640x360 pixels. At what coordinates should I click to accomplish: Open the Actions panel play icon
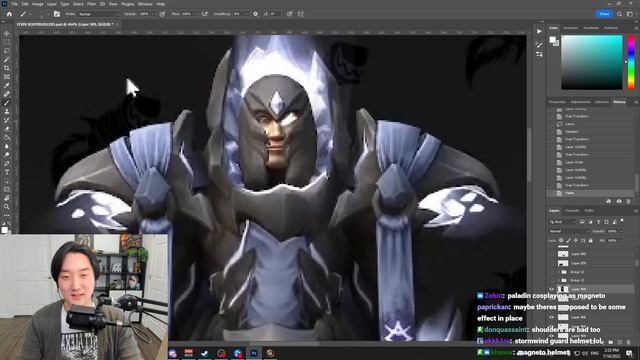click(539, 31)
